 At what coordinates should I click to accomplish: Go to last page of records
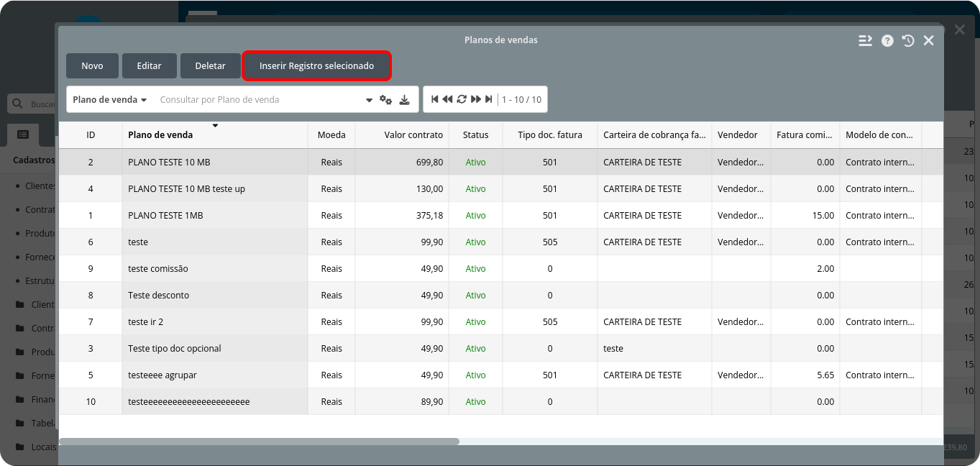tap(489, 99)
